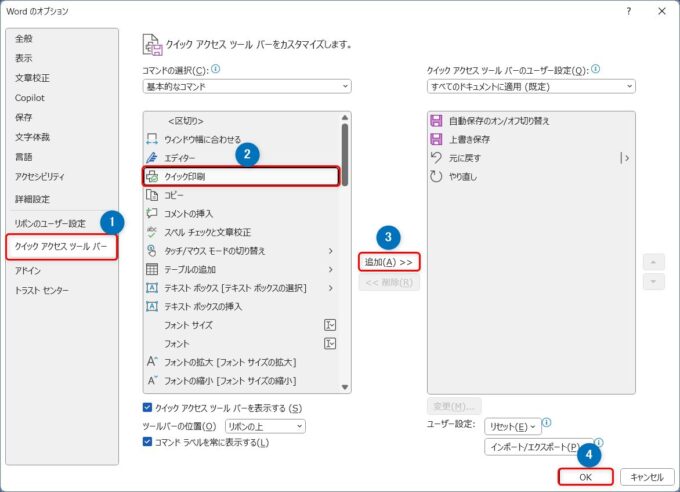
Task: Confirm with the OK button
Action: coord(585,477)
